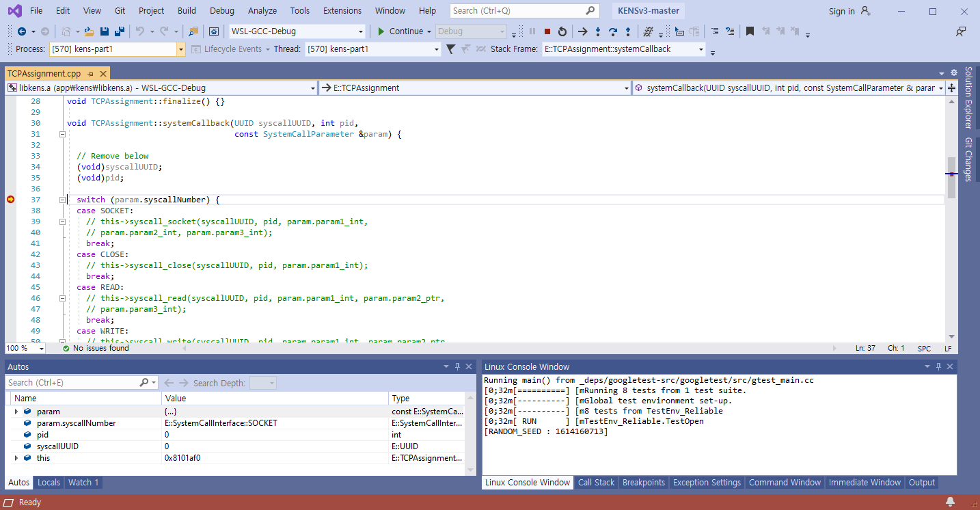Viewport: 980px width, 510px height.
Task: Switch to the Call Stack tab
Action: tap(596, 483)
